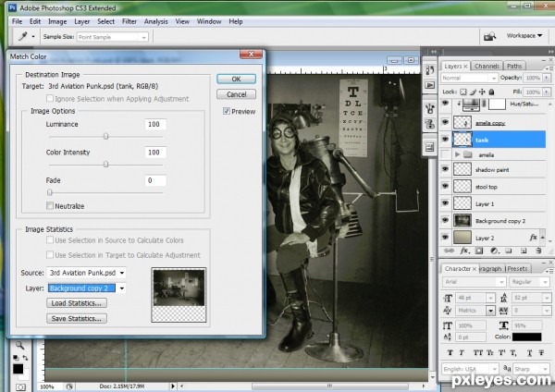Open the Actions panel icon in dock
The image size is (555, 392).
click(430, 85)
